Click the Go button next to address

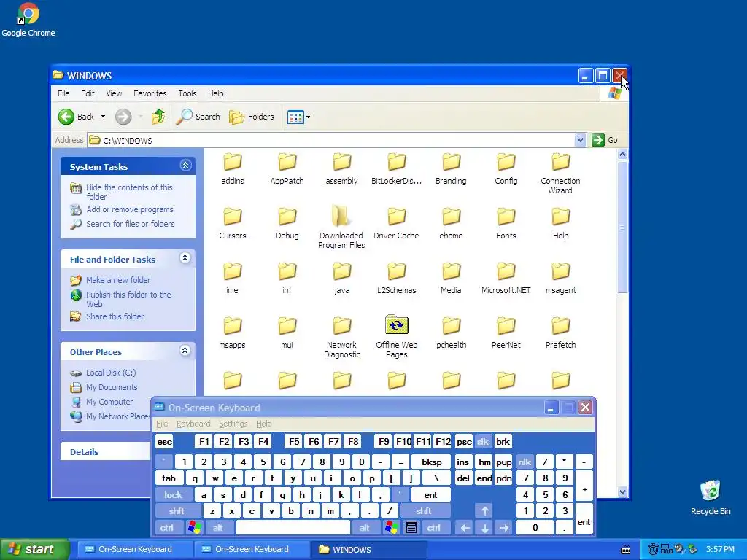point(605,140)
